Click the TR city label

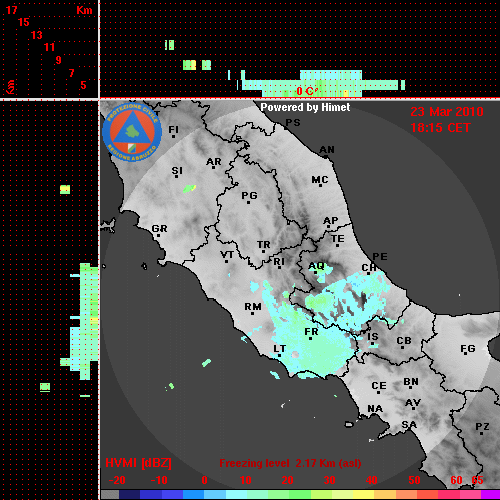(263, 245)
